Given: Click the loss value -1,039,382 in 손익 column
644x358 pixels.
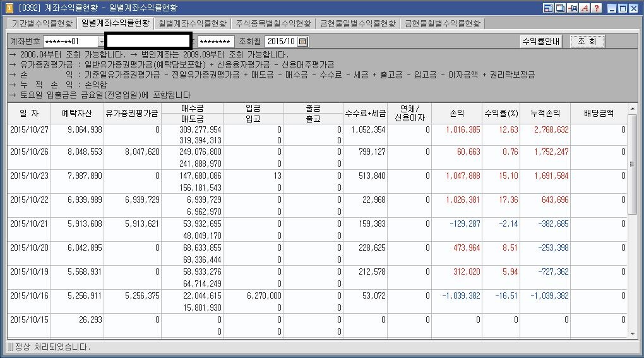Looking at the screenshot, I should [x=461, y=296].
